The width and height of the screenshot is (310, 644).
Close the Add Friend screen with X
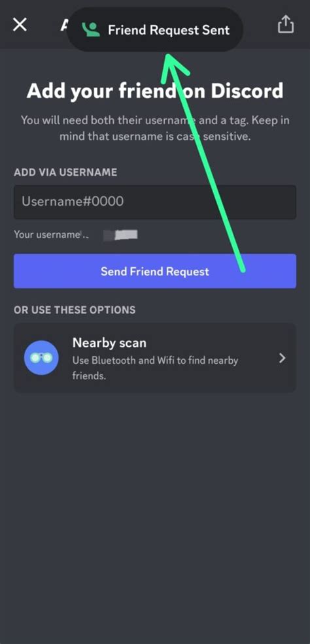click(x=20, y=25)
